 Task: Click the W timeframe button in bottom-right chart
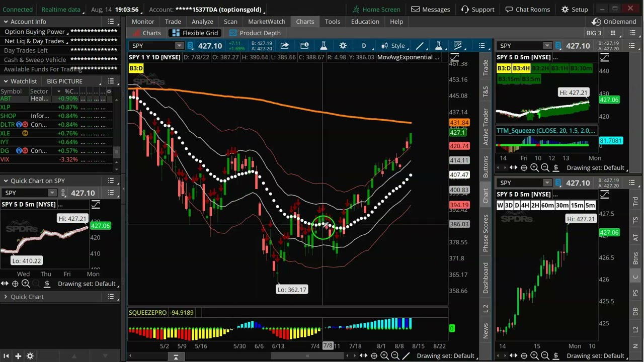click(500, 205)
